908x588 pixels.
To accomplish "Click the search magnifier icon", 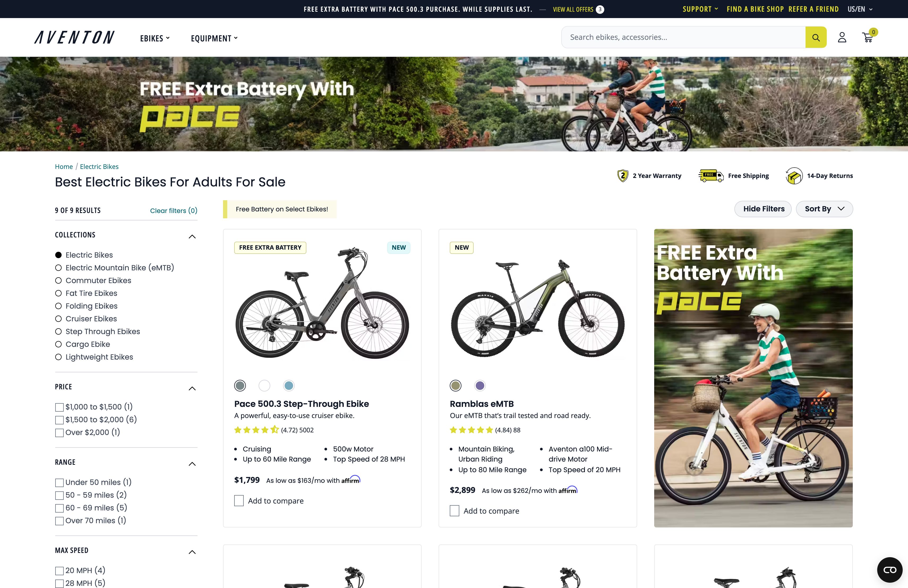I will coord(816,37).
